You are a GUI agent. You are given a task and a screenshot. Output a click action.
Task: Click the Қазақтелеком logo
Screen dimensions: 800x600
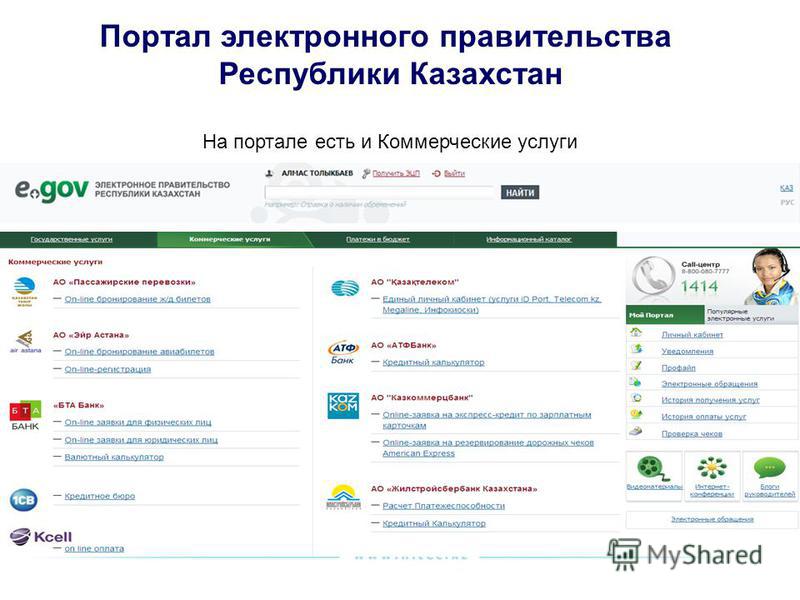coord(345,288)
